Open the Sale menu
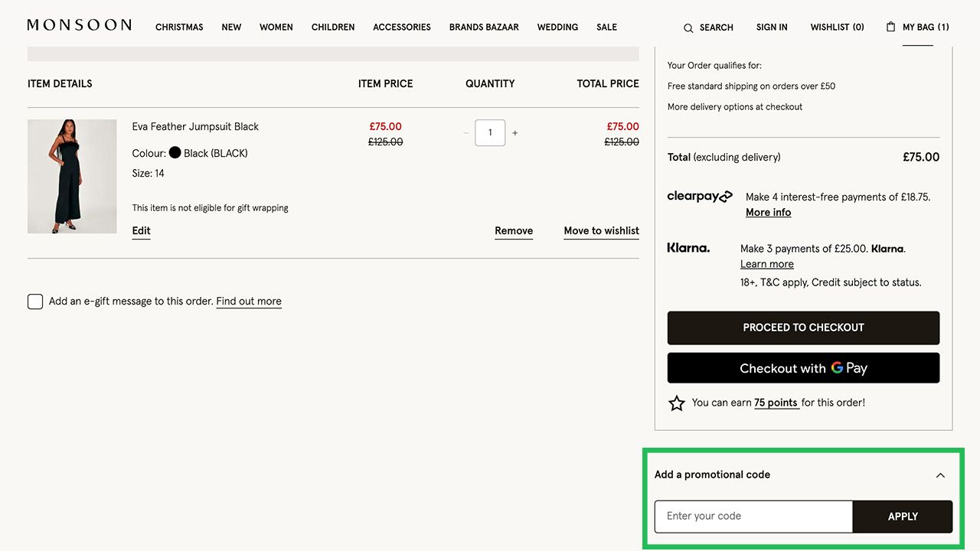Image resolution: width=980 pixels, height=551 pixels. coord(607,27)
